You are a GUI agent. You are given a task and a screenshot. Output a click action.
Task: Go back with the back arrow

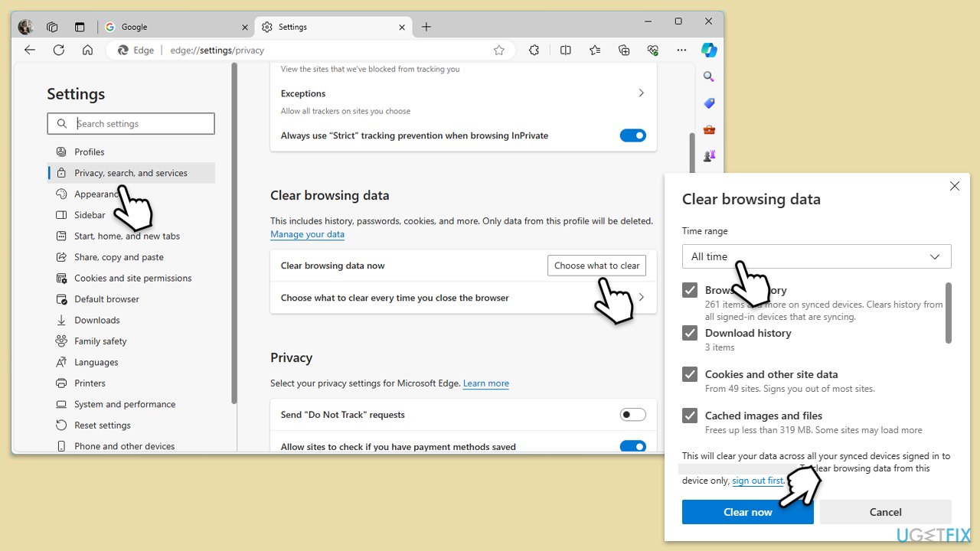[29, 50]
